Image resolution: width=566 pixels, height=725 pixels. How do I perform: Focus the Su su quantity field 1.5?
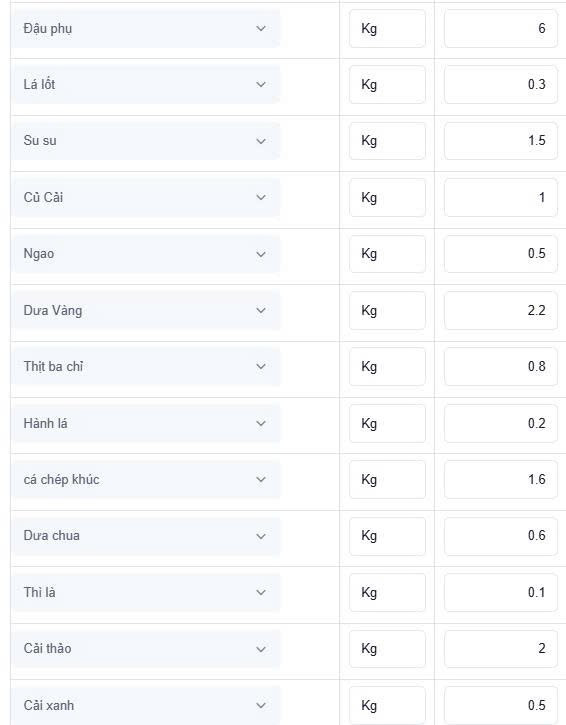coord(501,141)
